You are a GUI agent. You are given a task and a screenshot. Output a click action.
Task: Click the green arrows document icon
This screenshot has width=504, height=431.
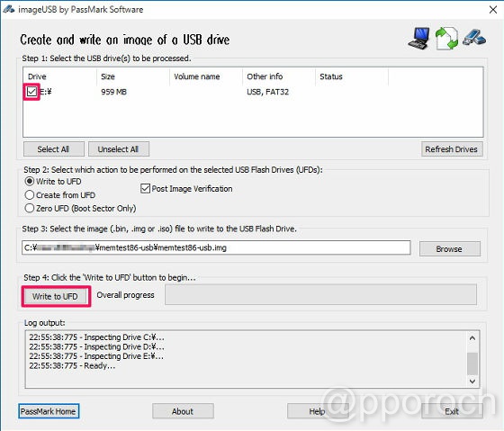pos(446,39)
